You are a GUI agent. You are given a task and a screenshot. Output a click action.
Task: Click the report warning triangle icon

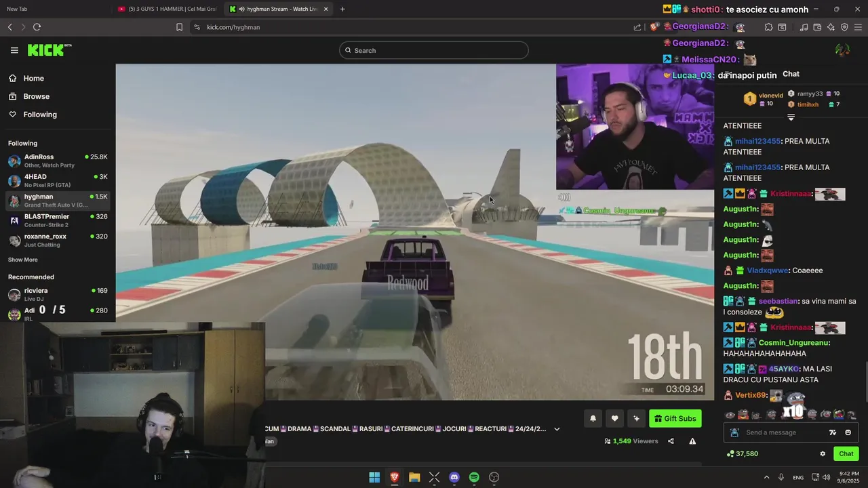[692, 441]
